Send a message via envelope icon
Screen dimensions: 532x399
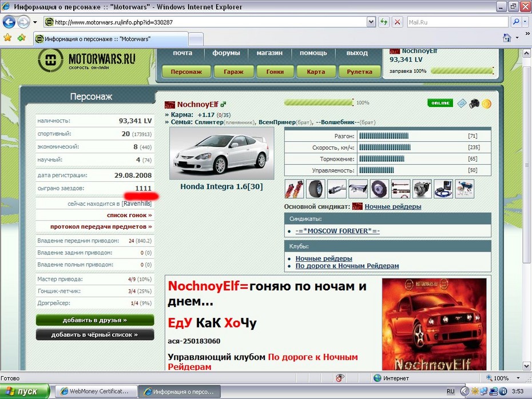pyautogui.click(x=462, y=103)
